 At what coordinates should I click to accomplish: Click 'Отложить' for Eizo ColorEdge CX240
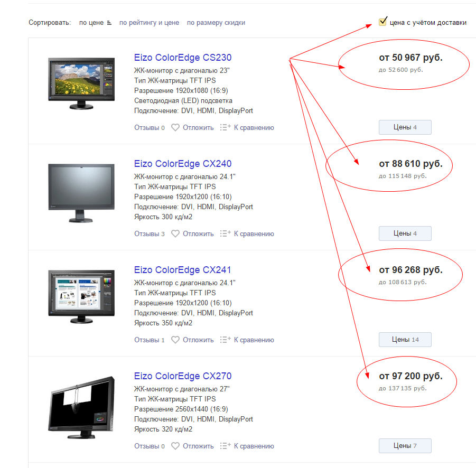[198, 234]
